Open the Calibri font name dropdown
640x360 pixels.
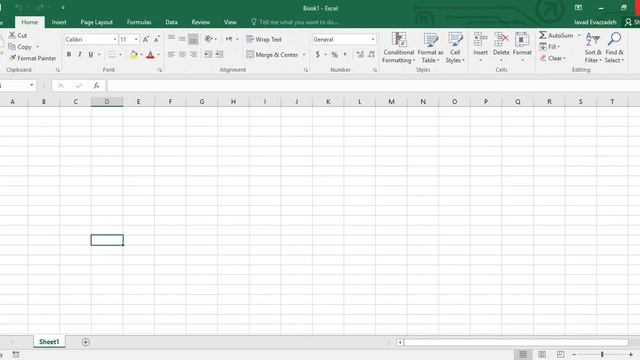(115, 39)
